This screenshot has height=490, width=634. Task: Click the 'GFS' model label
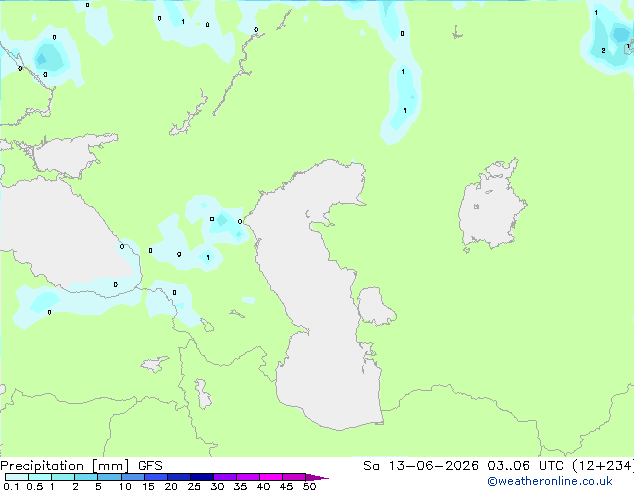150,466
